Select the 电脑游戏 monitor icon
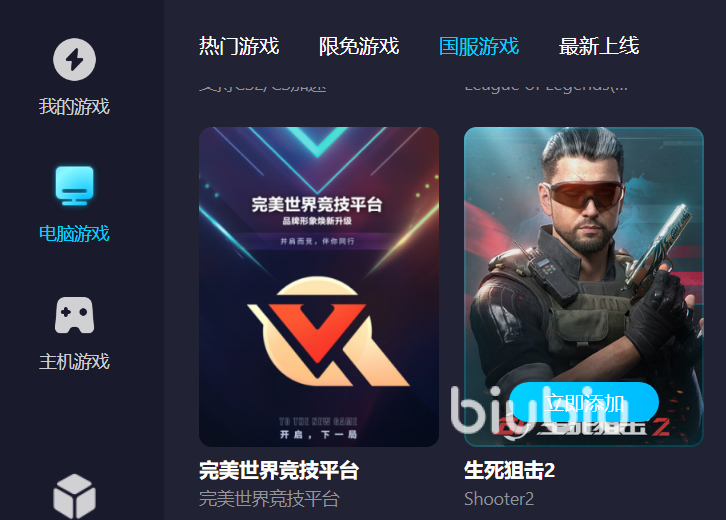 pyautogui.click(x=74, y=185)
